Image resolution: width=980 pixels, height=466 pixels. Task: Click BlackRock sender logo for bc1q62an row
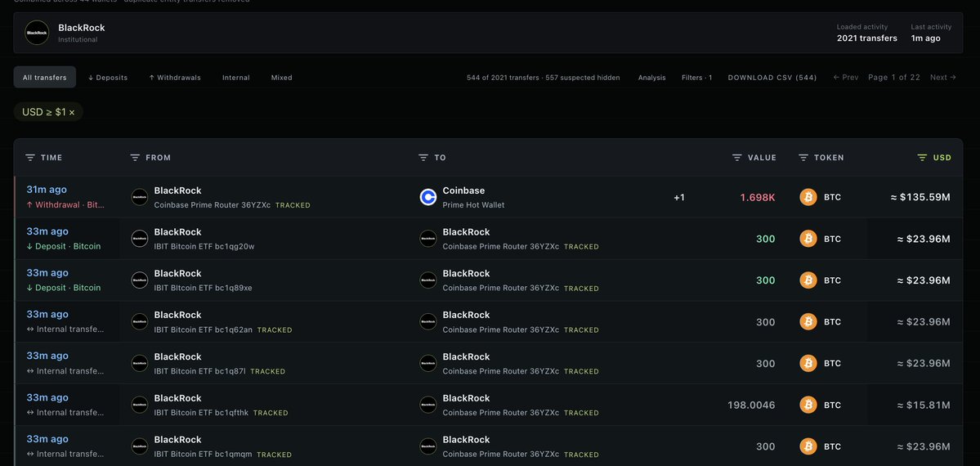pyautogui.click(x=140, y=321)
